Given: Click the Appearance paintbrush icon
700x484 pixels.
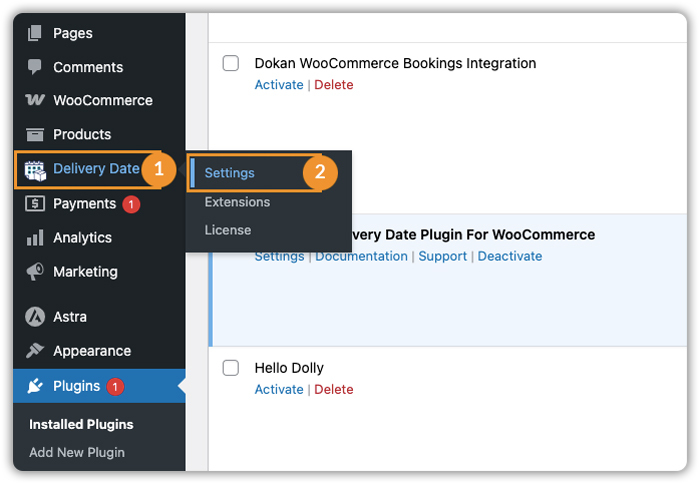Looking at the screenshot, I should tap(35, 351).
